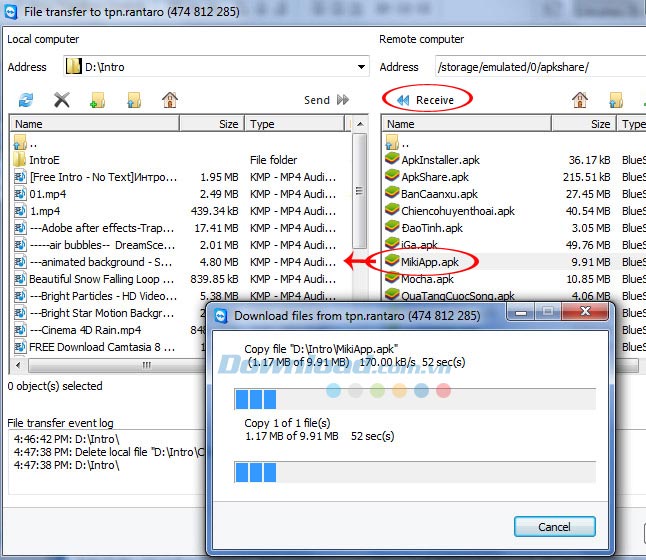Click the overall copy progress bar
646x560 pixels.
pos(415,472)
